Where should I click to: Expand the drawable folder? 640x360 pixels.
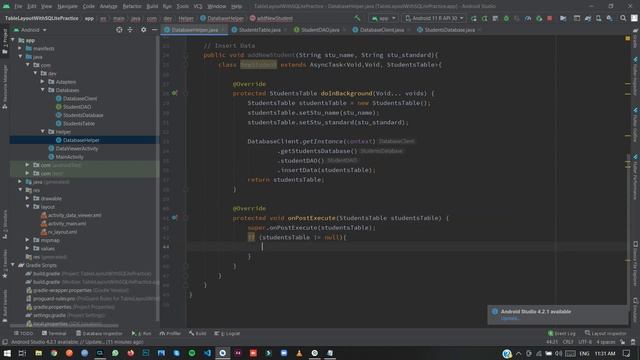tap(28, 198)
